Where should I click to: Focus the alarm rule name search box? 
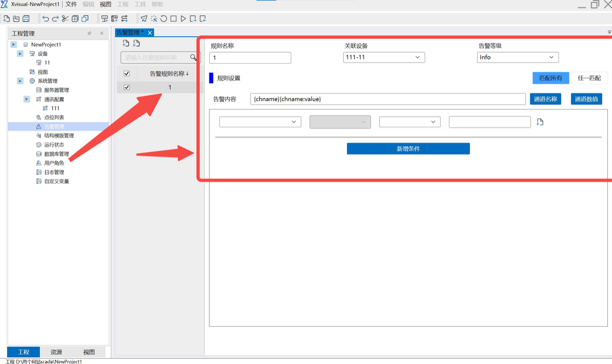(160, 57)
